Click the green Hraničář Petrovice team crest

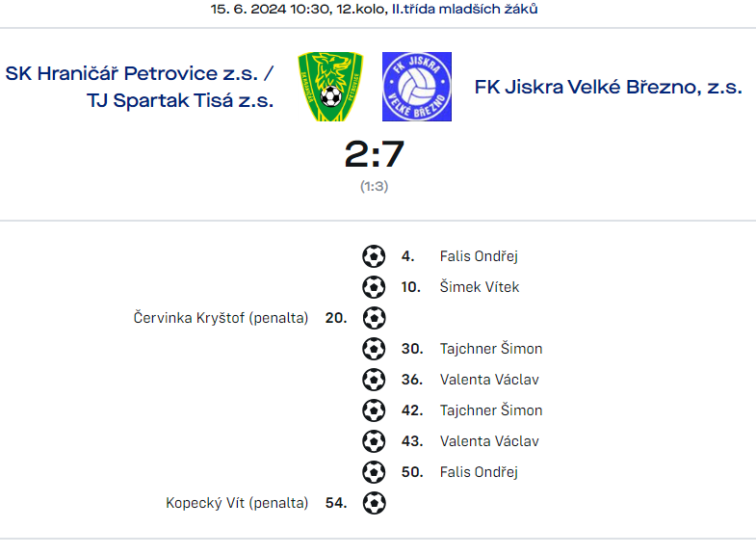pos(330,87)
